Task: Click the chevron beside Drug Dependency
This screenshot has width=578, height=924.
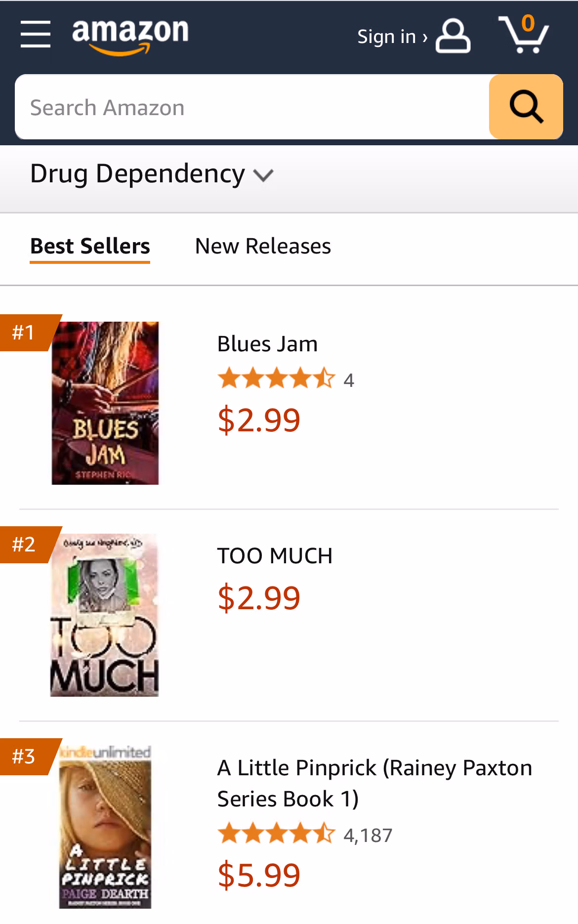Action: [263, 175]
